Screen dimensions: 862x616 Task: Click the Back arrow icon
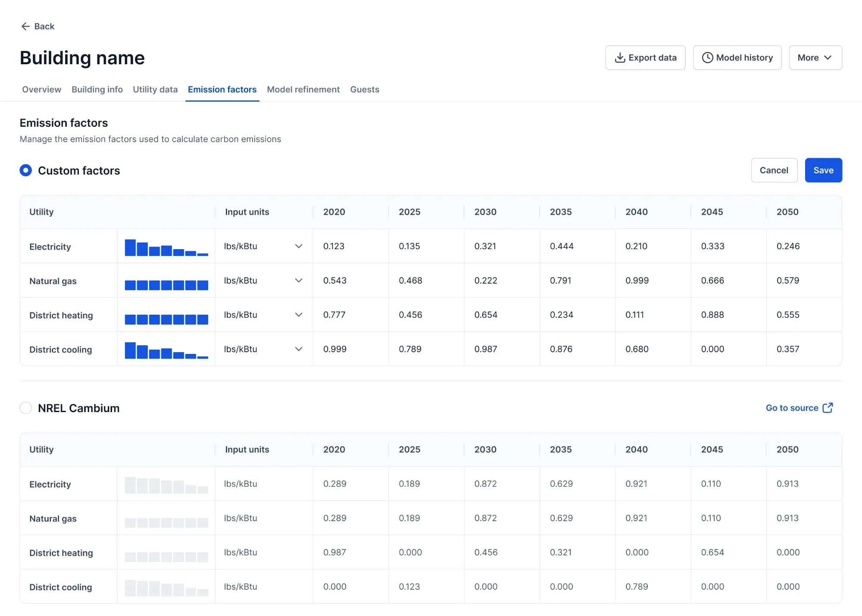[25, 26]
